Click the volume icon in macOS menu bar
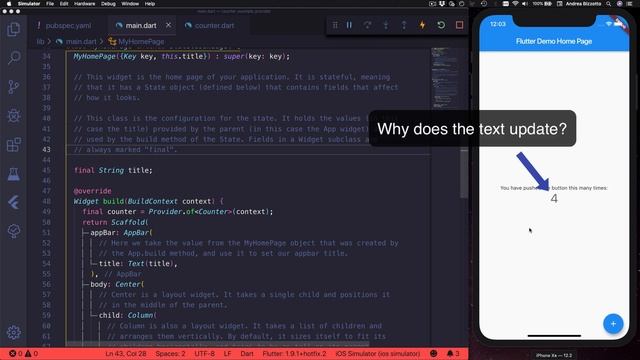Screen dimensions: 640x360 pos(525,4)
